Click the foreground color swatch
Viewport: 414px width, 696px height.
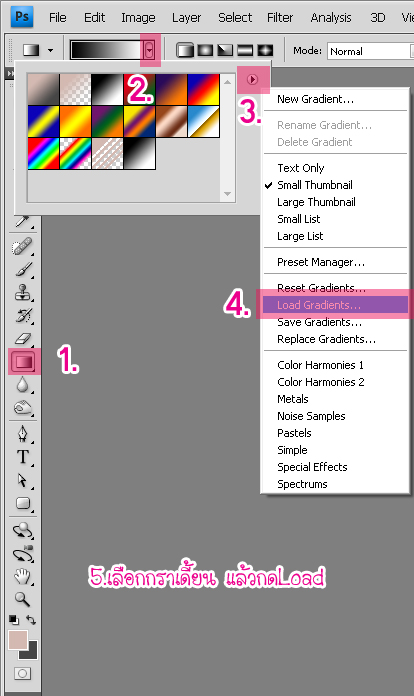pyautogui.click(x=18, y=640)
